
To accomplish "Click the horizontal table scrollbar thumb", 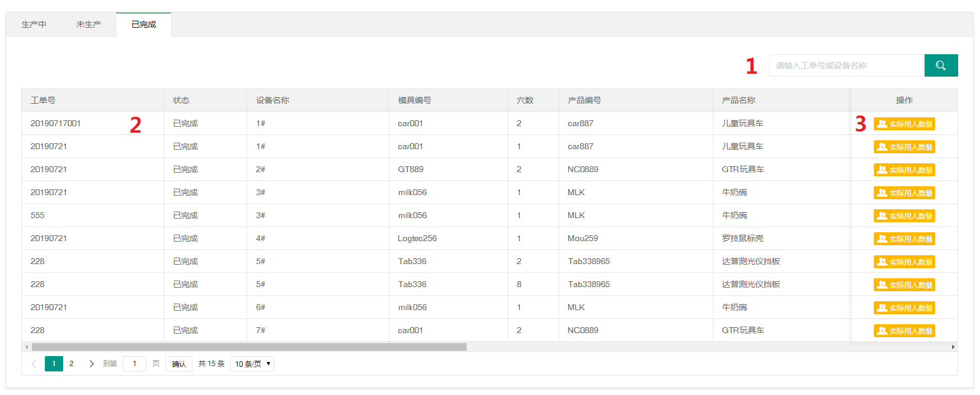I will point(248,347).
